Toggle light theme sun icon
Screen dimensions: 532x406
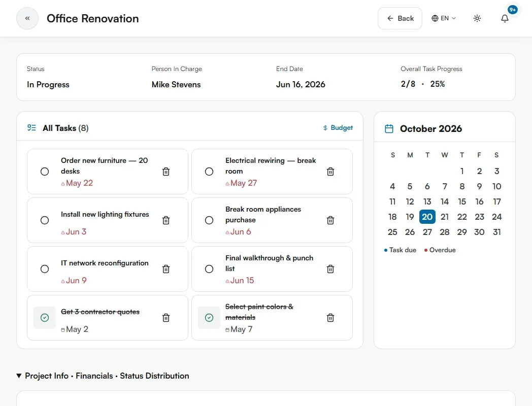click(x=477, y=18)
